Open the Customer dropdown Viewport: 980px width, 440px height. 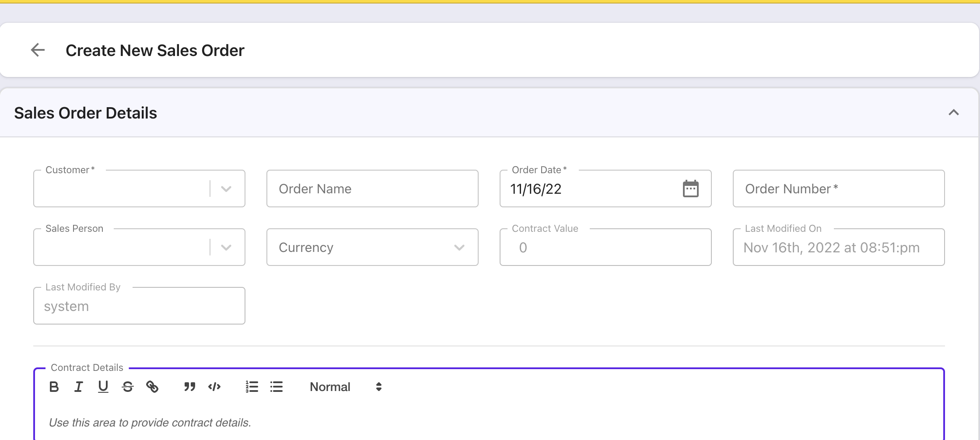226,189
